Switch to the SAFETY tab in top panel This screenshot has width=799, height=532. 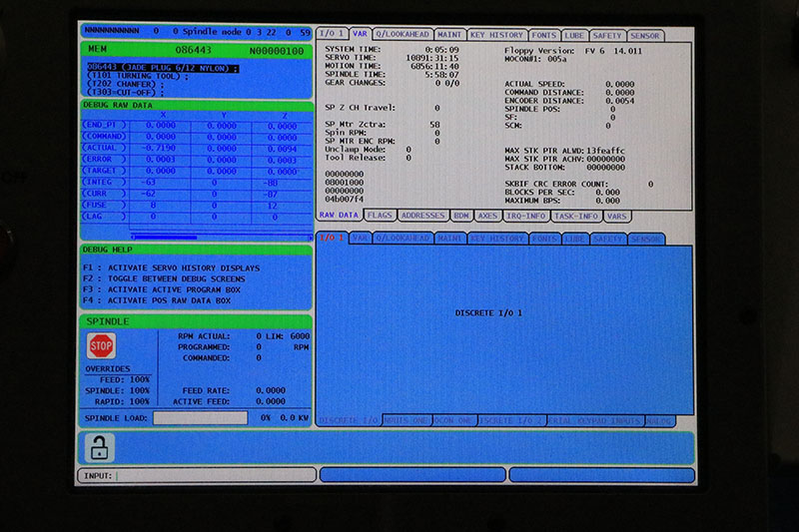click(x=607, y=35)
